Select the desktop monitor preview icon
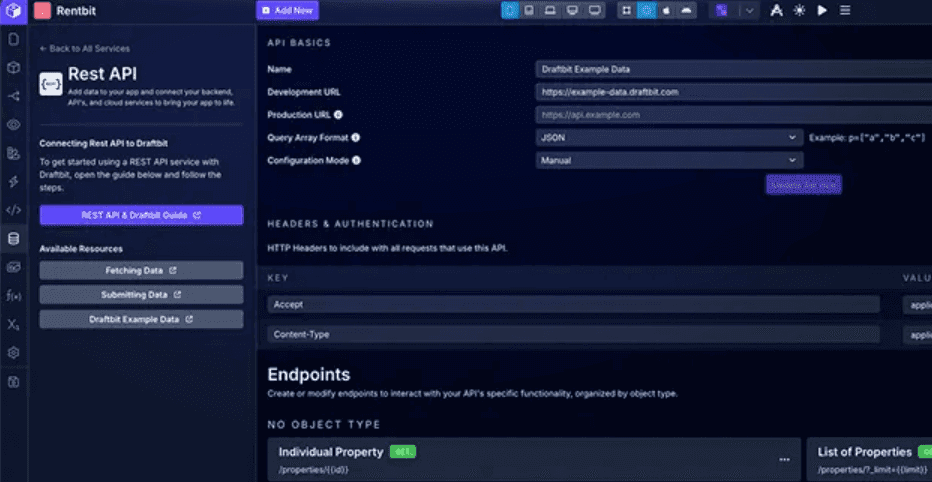Viewport: 932px width, 482px height. coord(572,11)
